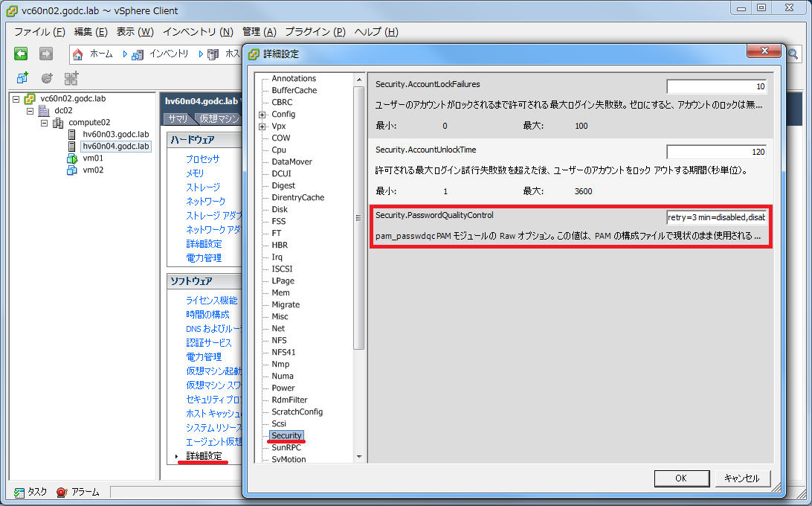Viewport: 812px width, 506px height.
Task: Open the インベントリ (N) menu
Action: click(x=198, y=31)
